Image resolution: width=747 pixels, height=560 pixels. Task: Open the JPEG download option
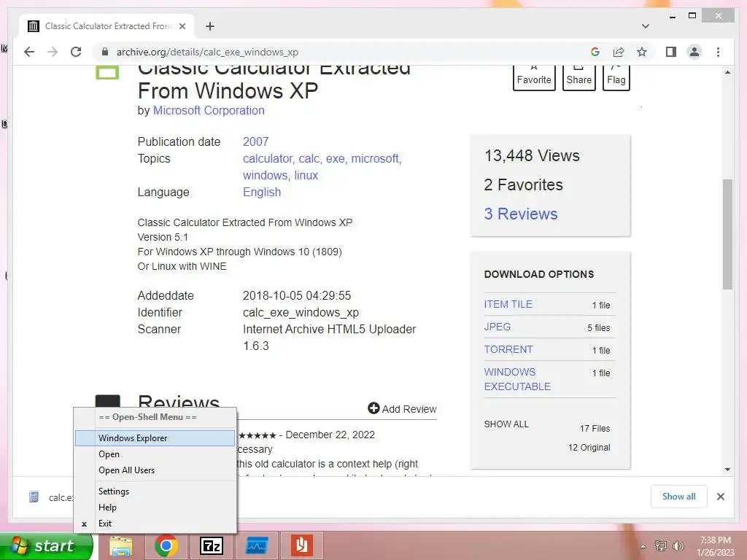click(498, 327)
